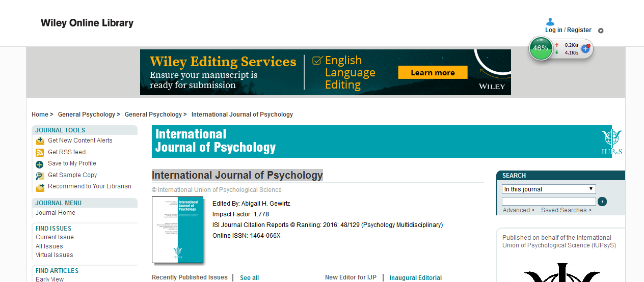Image resolution: width=644 pixels, height=282 pixels.
Task: Open Journal Home from the journal menu
Action: pos(55,213)
